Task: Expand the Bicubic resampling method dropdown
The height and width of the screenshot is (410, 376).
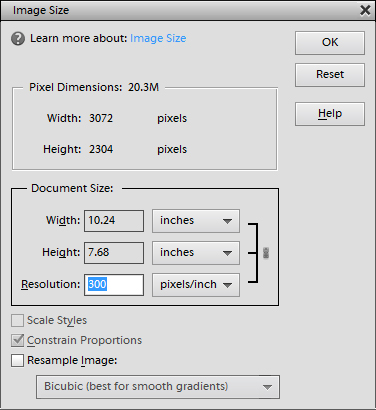Action: [158, 387]
